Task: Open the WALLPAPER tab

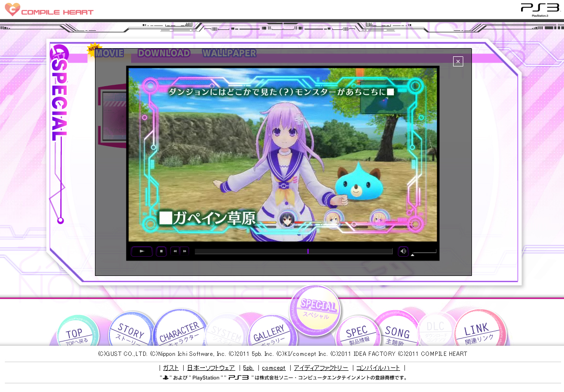Action: [229, 53]
